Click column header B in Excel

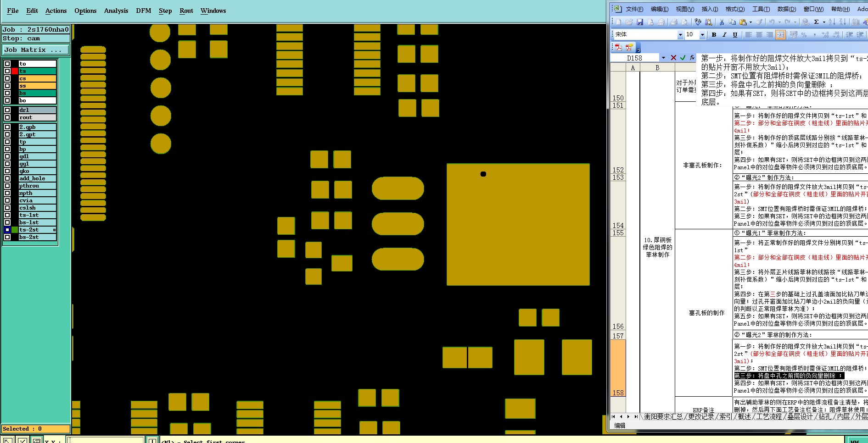point(657,67)
